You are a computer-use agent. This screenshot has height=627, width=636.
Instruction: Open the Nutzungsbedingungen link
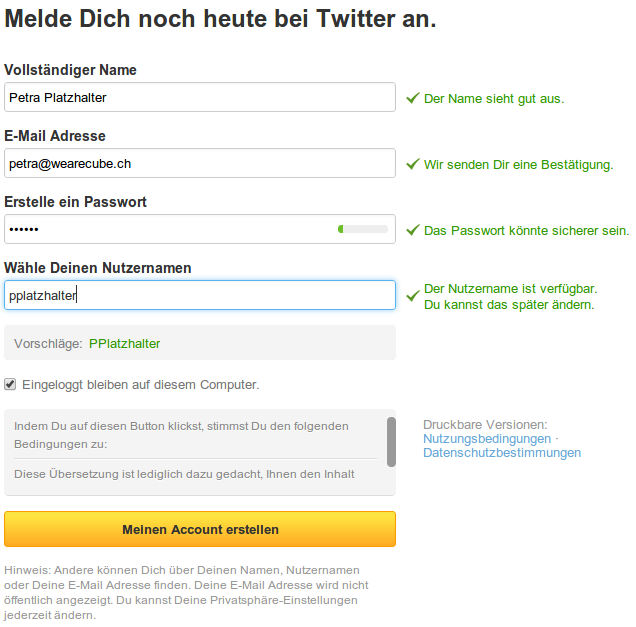pos(487,439)
